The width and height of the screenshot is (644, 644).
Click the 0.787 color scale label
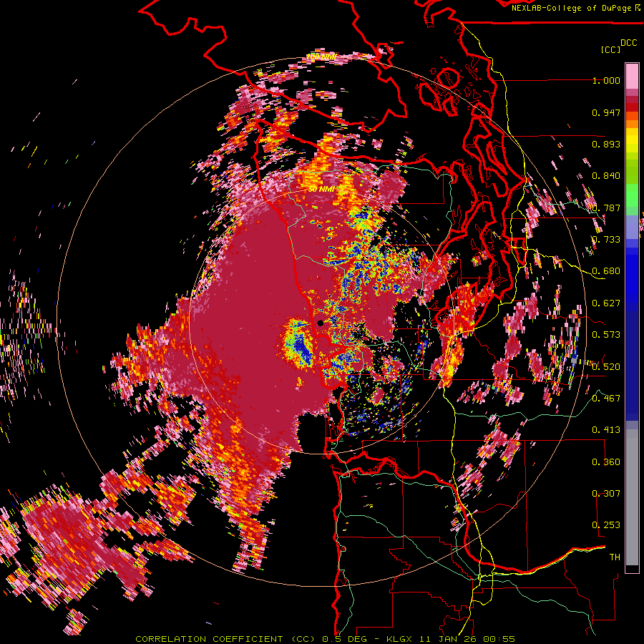click(606, 208)
